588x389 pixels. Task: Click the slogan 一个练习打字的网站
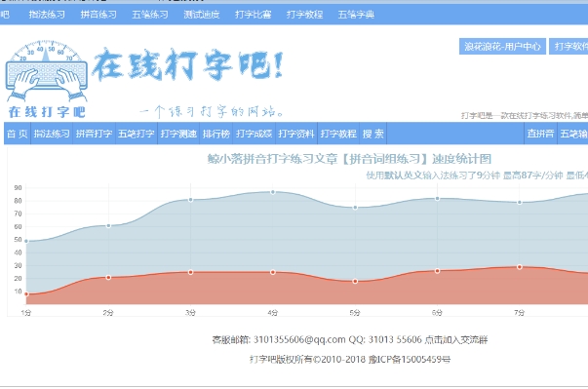coord(212,112)
